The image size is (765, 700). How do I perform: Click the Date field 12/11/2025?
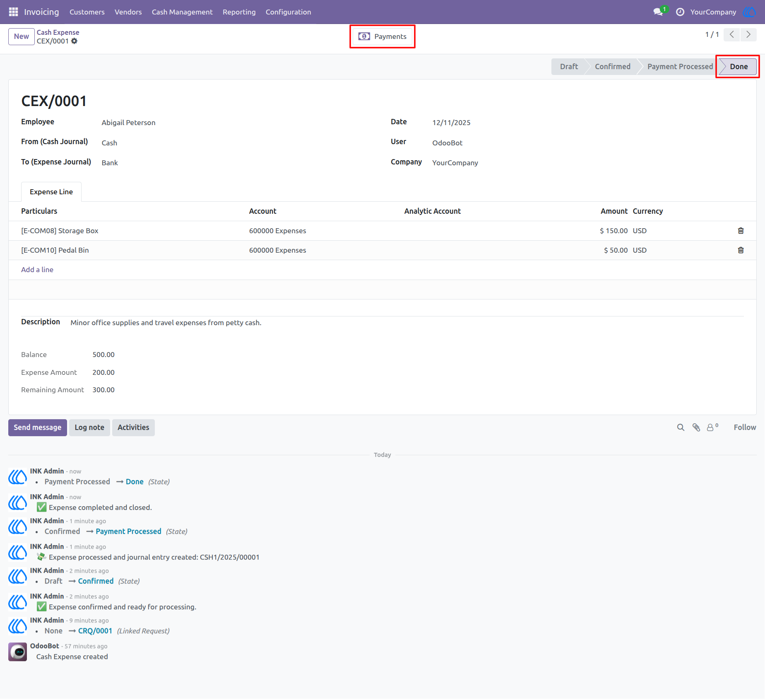(451, 123)
